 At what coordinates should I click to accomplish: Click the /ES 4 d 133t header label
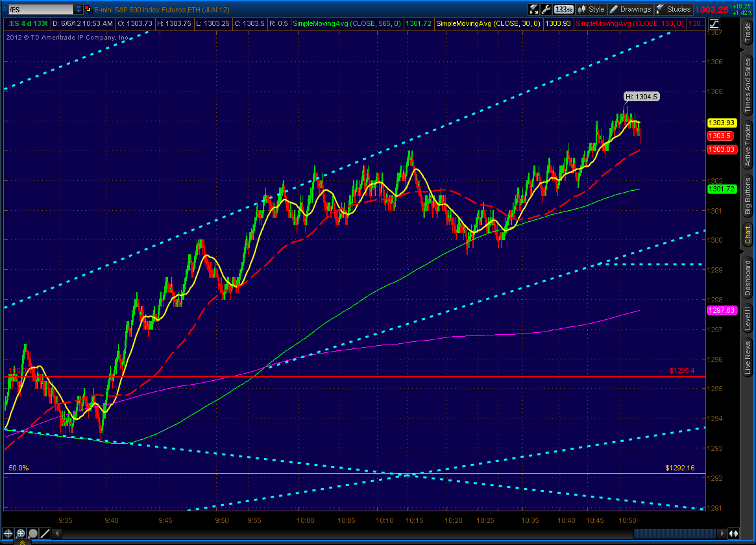click(x=28, y=23)
